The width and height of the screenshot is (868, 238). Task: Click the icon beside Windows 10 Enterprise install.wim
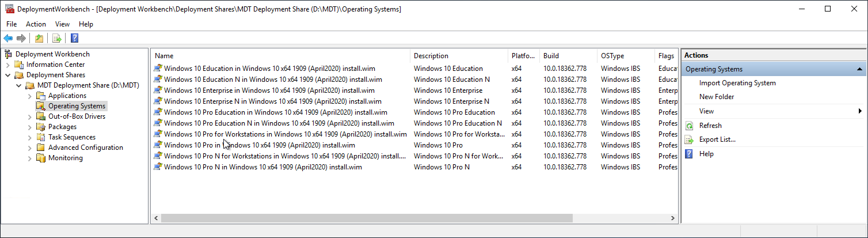click(x=158, y=90)
